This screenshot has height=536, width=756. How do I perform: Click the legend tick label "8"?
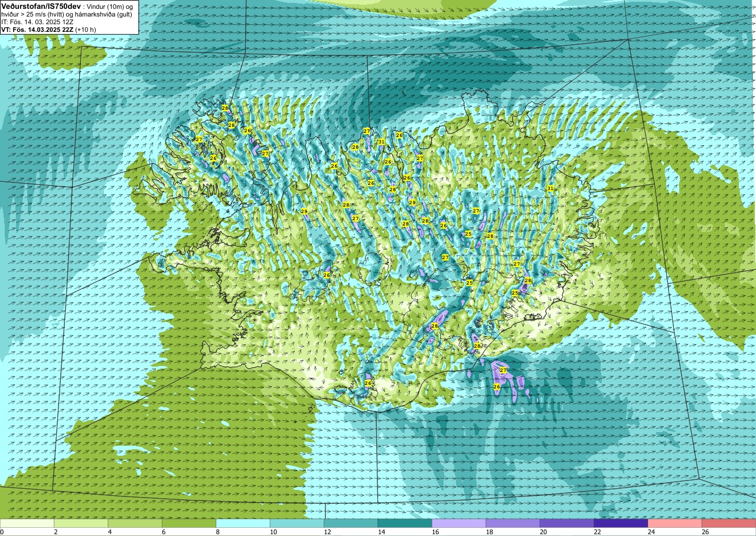pyautogui.click(x=218, y=532)
